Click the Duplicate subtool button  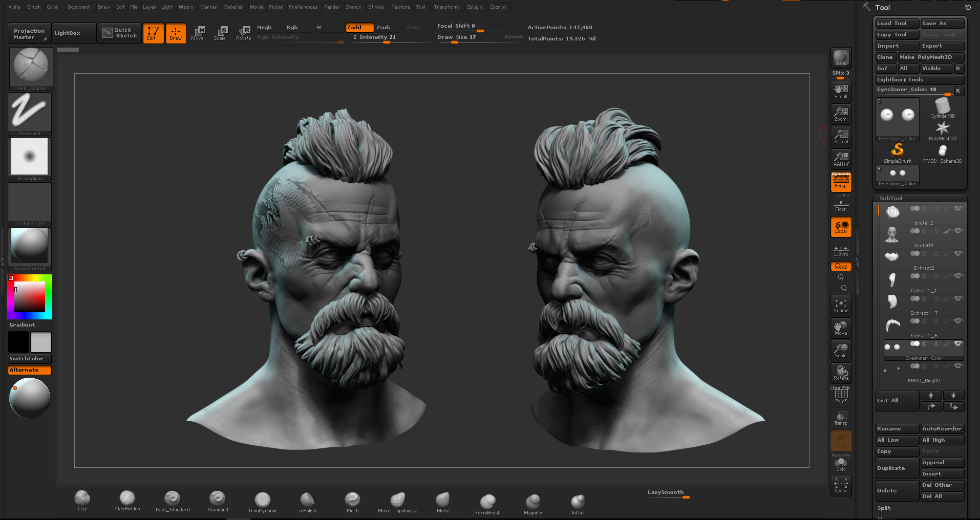pyautogui.click(x=897, y=468)
